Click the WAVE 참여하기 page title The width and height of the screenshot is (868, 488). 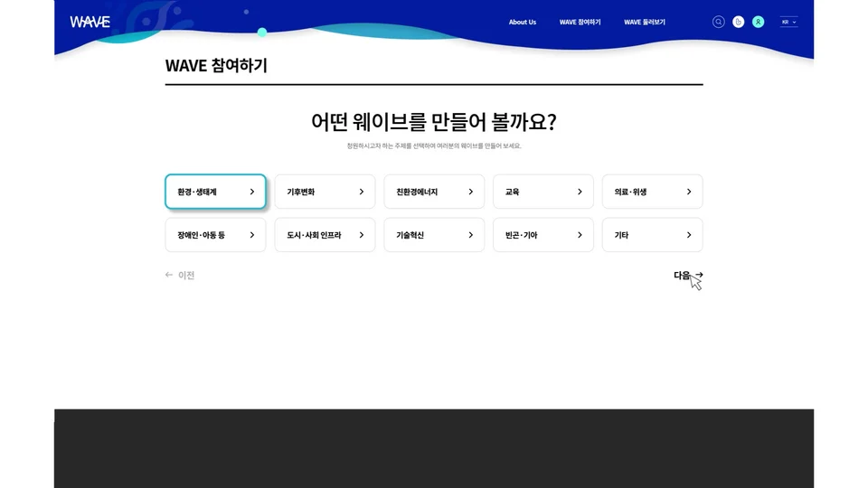pyautogui.click(x=216, y=65)
